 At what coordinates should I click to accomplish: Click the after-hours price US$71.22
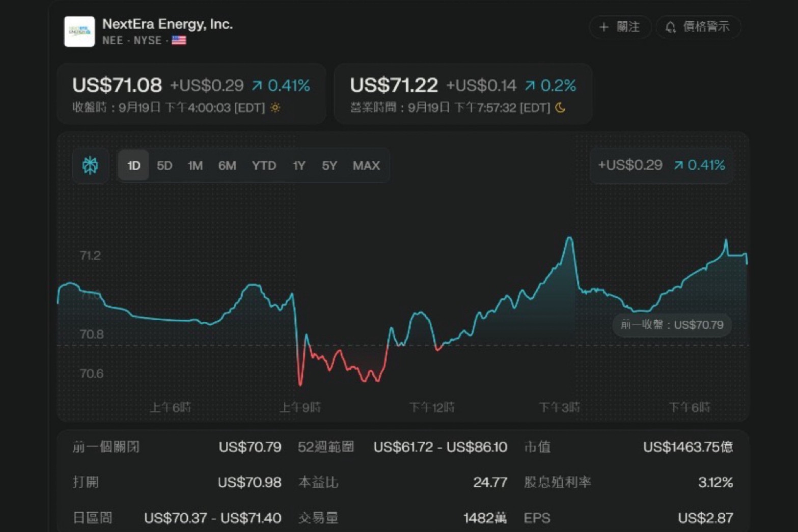pos(394,85)
